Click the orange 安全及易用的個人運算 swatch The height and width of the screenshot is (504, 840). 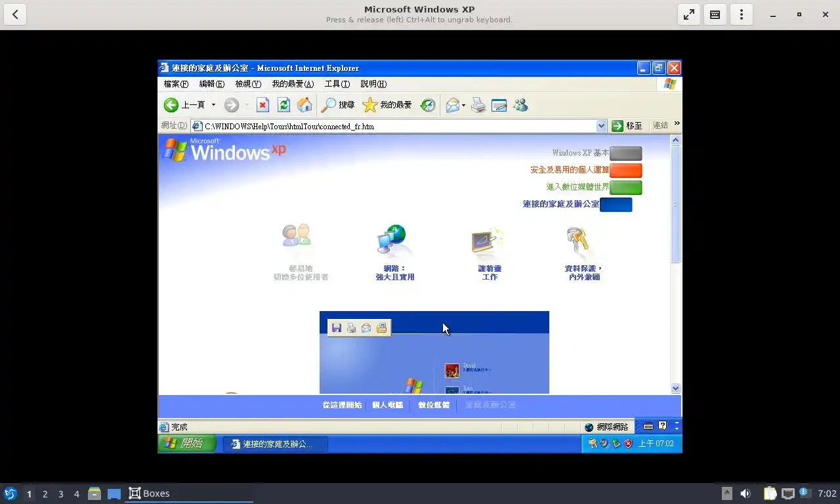pos(625,171)
